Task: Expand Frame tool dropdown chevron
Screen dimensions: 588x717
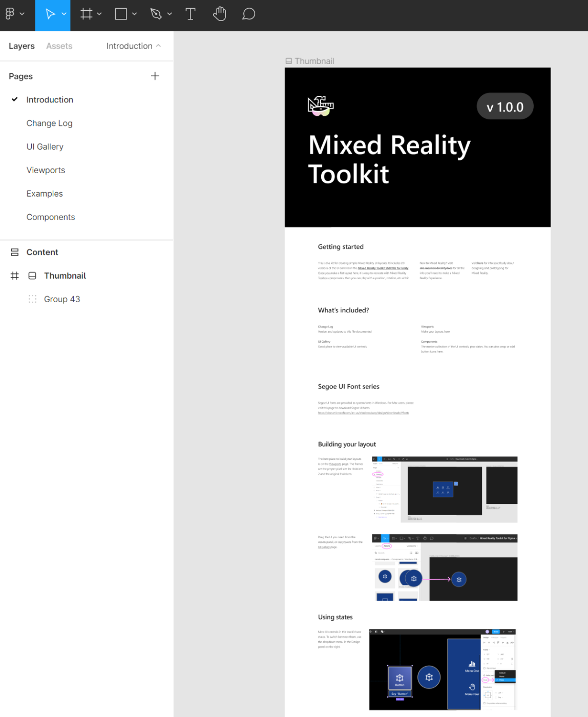Action: (99, 14)
